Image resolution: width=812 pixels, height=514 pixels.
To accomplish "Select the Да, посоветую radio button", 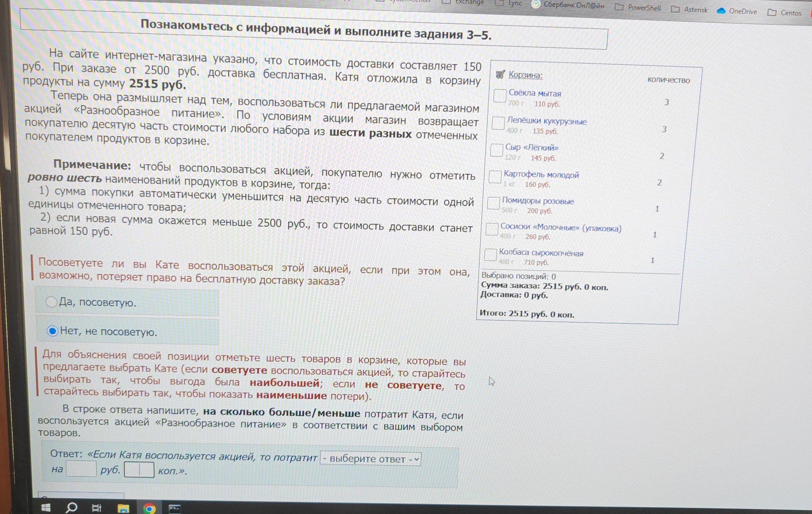I will click(x=52, y=302).
